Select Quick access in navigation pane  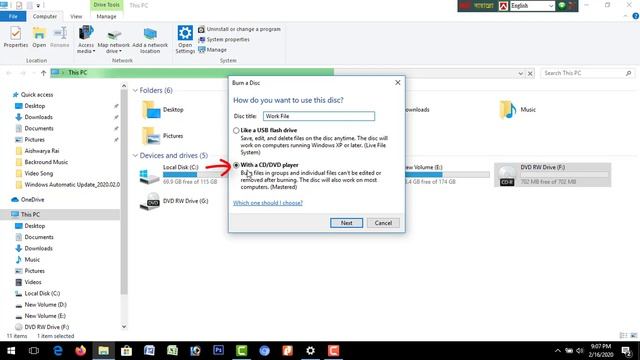point(37,95)
